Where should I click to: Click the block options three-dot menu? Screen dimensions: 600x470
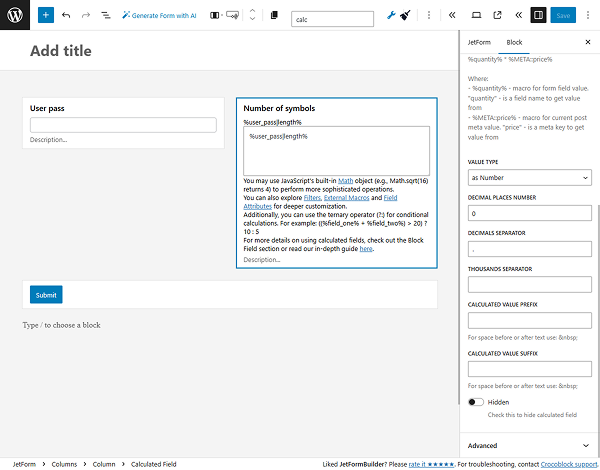click(x=429, y=16)
